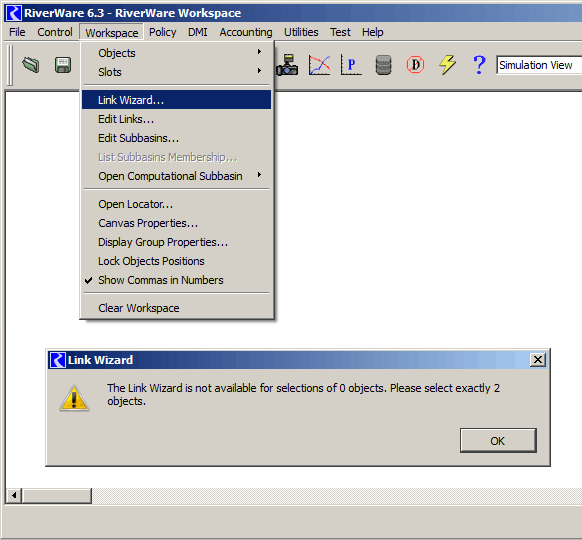Viewport: 582px width, 540px height.
Task: Click the red D diagnostics icon
Action: click(x=415, y=65)
